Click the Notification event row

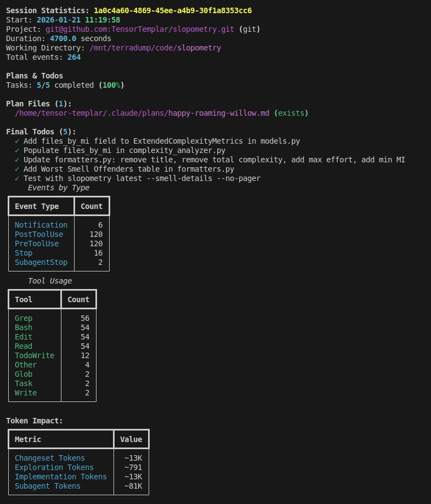[x=59, y=225]
